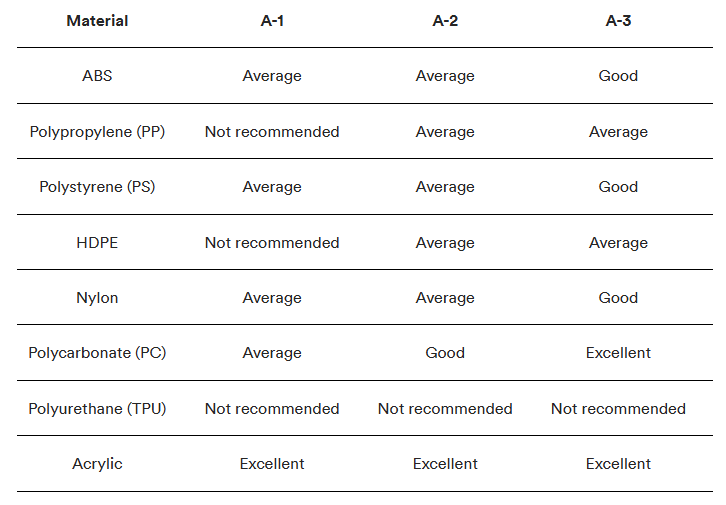
Task: Click the A-2 column header
Action: [445, 21]
